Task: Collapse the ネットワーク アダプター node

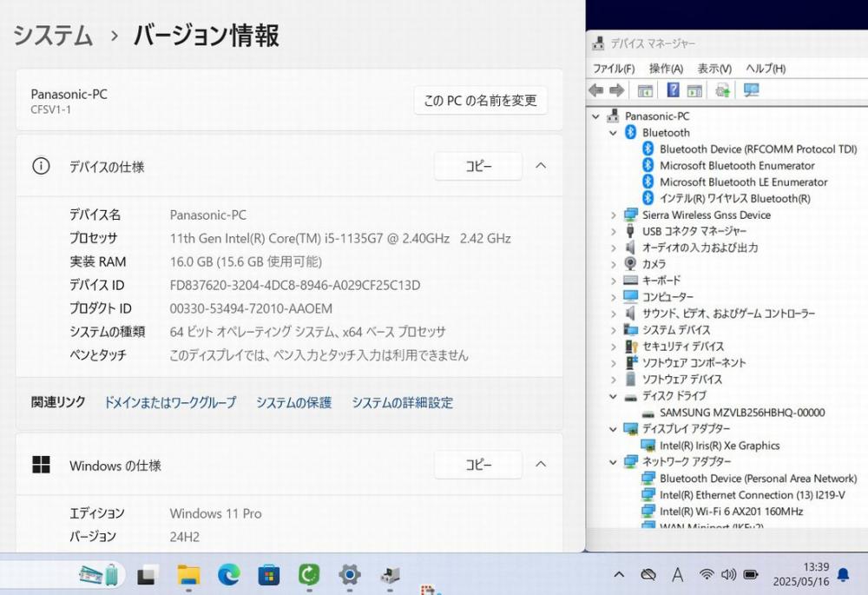Action: 614,462
